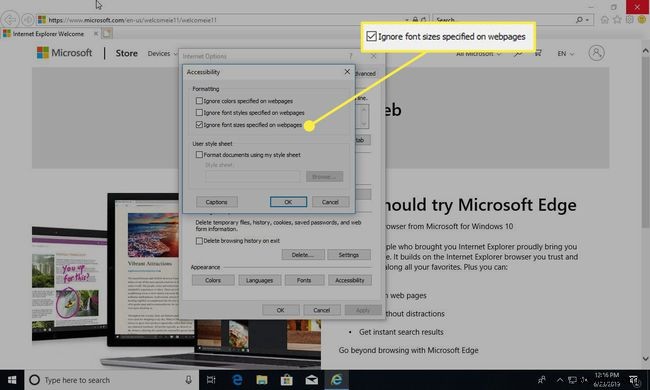The width and height of the screenshot is (650, 390).
Task: Click Accessibility button in Internet Options
Action: point(350,280)
